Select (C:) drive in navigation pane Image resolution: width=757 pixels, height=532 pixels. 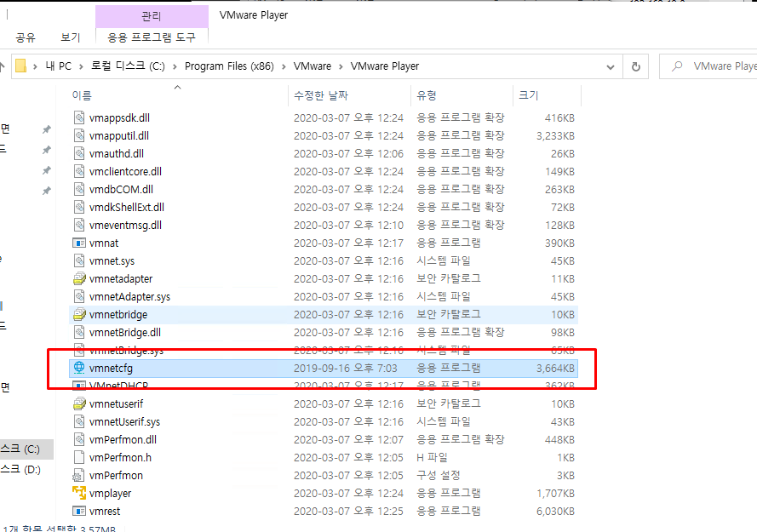pos(25,449)
